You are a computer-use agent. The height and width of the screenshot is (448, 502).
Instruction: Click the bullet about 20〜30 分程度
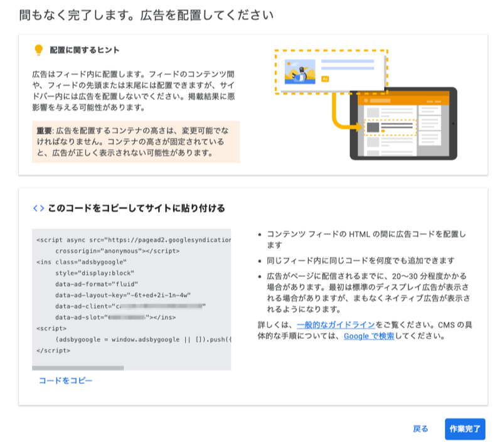[x=368, y=292]
